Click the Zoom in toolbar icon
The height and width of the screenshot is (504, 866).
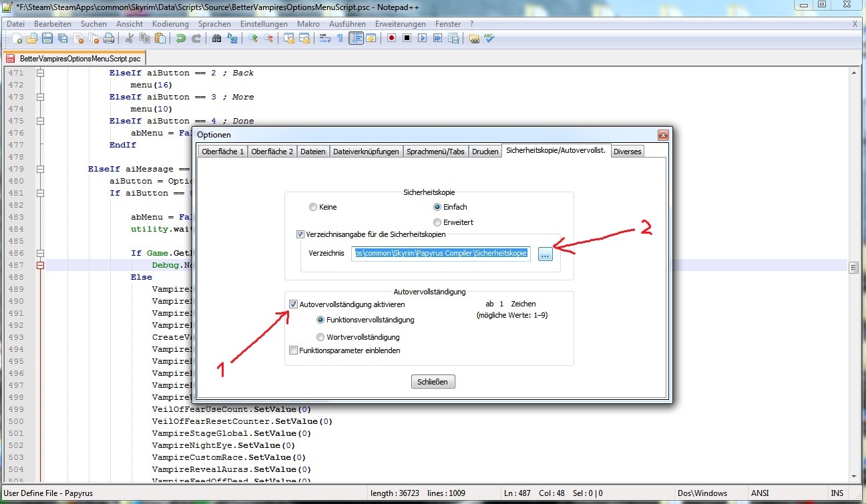pos(253,38)
